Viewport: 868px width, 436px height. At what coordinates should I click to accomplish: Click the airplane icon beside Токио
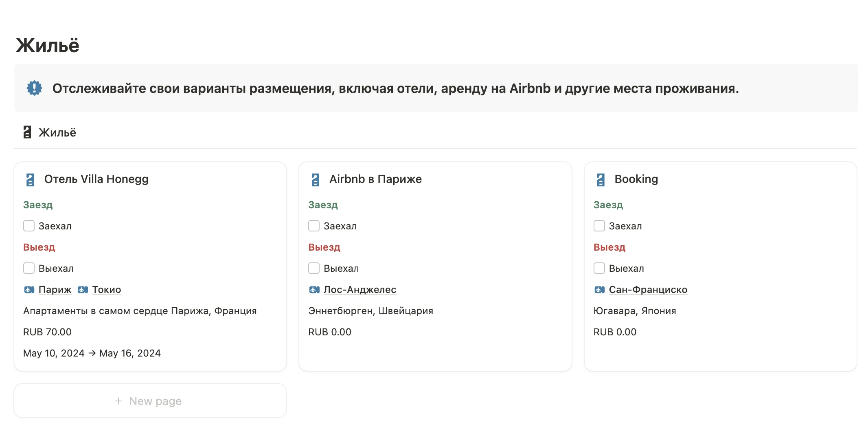pos(83,290)
